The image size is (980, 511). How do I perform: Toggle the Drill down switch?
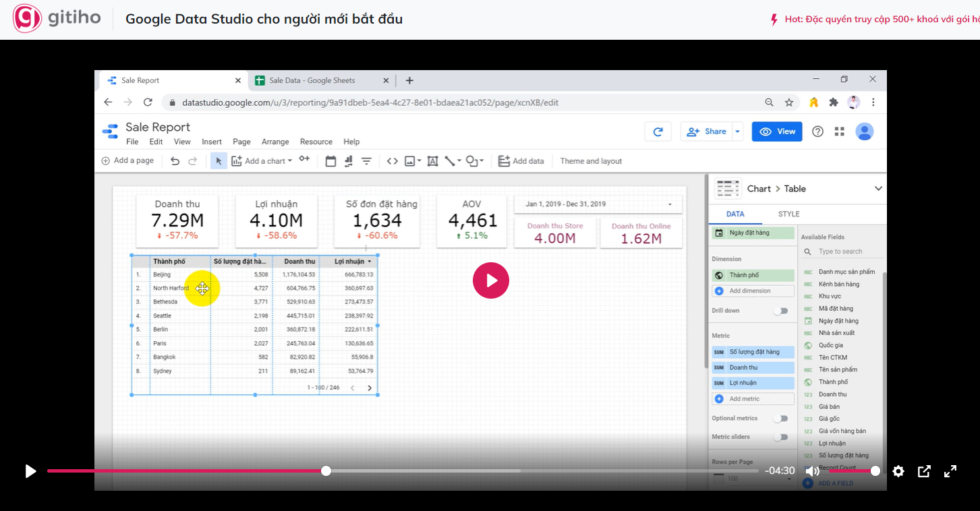point(780,311)
